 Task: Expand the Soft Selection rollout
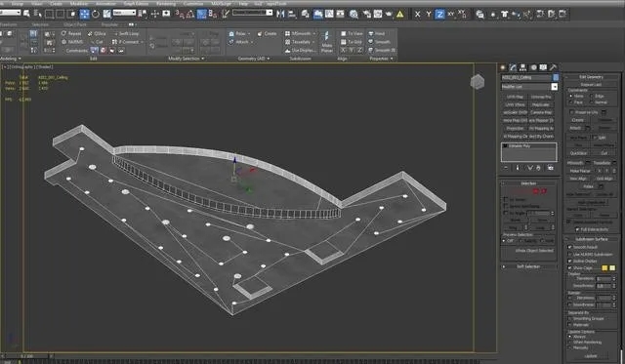coord(528,266)
